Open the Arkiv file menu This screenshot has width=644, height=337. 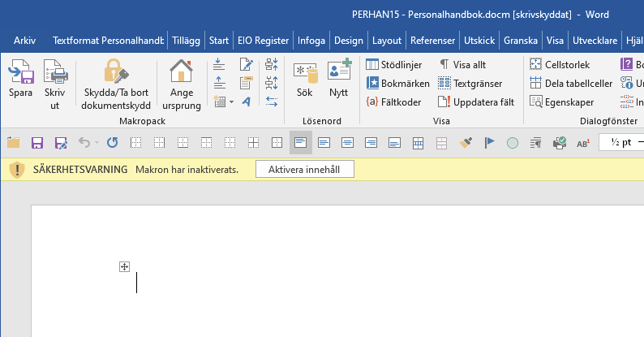[x=24, y=40]
